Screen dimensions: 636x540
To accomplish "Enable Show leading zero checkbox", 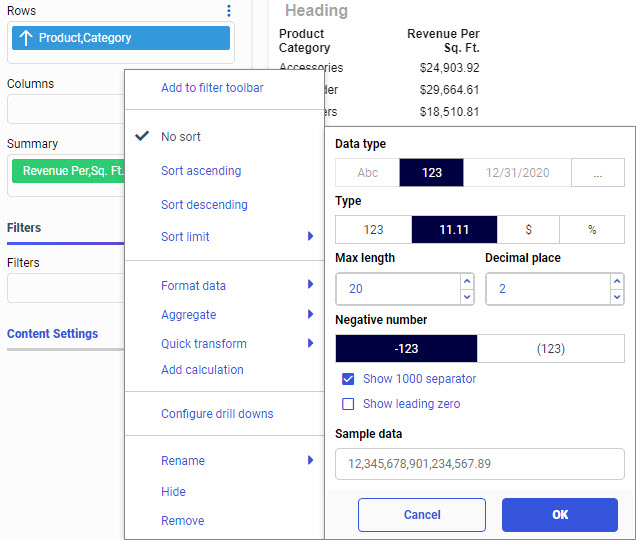I will pyautogui.click(x=348, y=404).
